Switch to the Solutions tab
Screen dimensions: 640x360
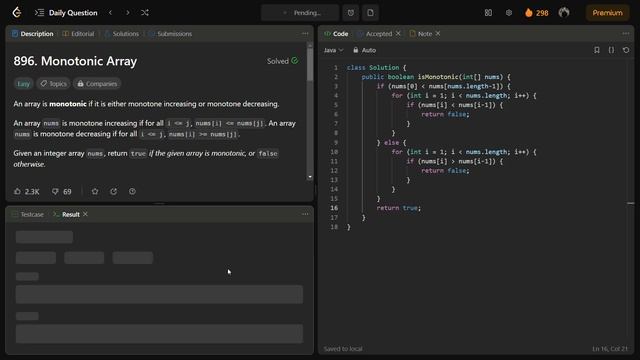click(122, 34)
